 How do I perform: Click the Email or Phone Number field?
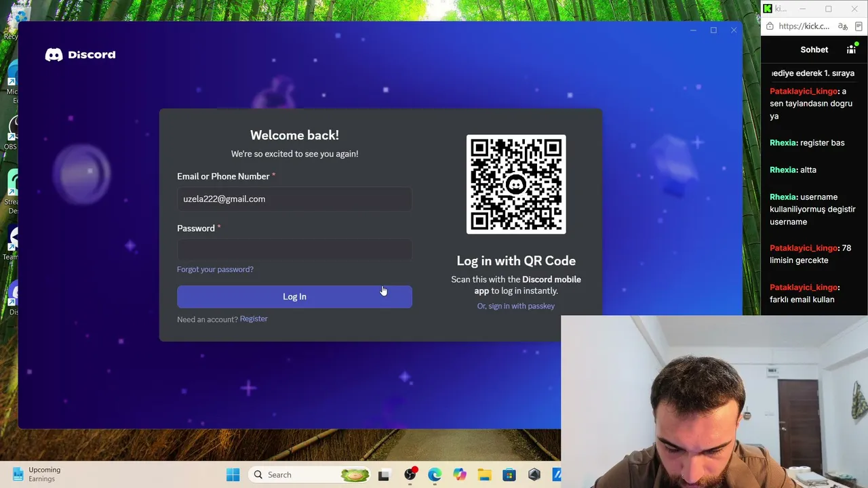(294, 199)
